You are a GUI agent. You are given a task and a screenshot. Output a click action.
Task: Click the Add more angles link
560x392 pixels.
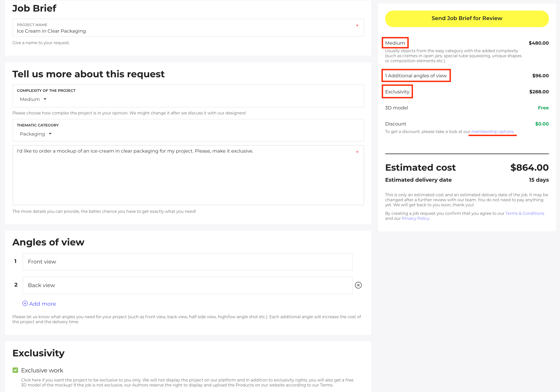(x=42, y=304)
